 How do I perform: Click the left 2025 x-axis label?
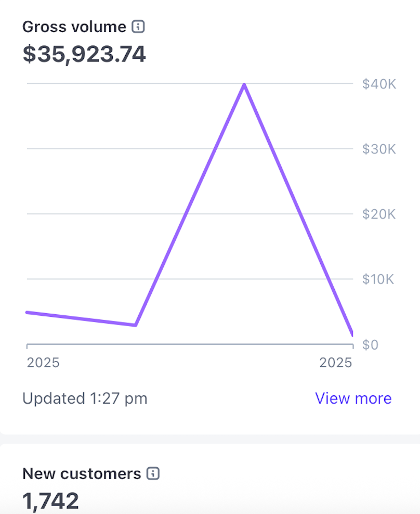click(43, 363)
